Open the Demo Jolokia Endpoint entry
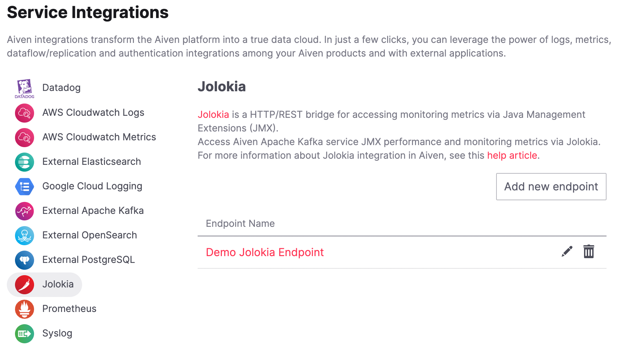Viewport: 644px width, 361px height. click(265, 252)
